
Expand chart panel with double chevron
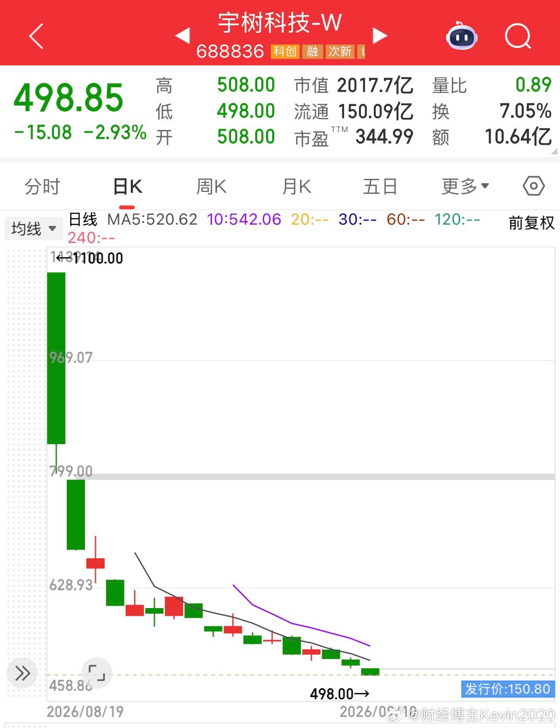pyautogui.click(x=22, y=673)
